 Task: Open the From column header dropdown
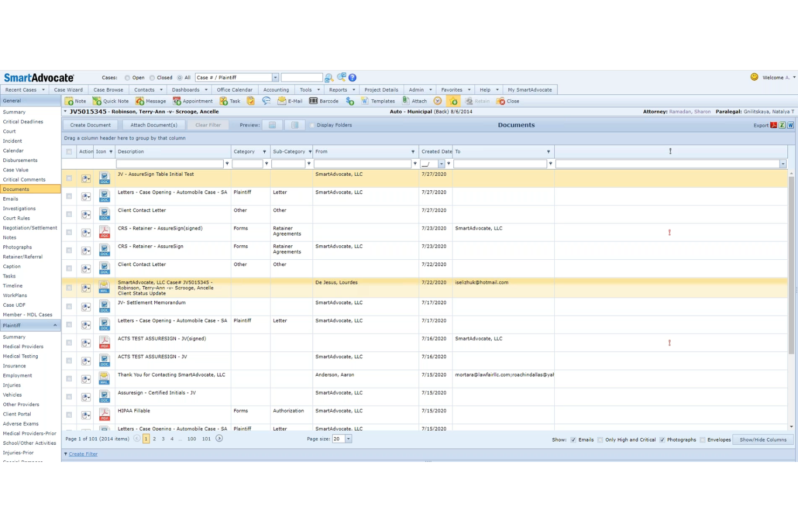point(413,151)
